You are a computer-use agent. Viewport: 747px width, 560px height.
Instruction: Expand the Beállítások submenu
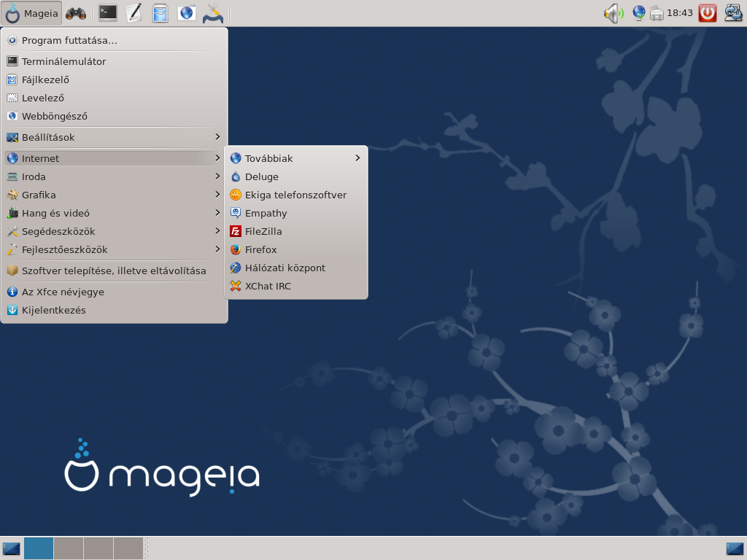114,138
